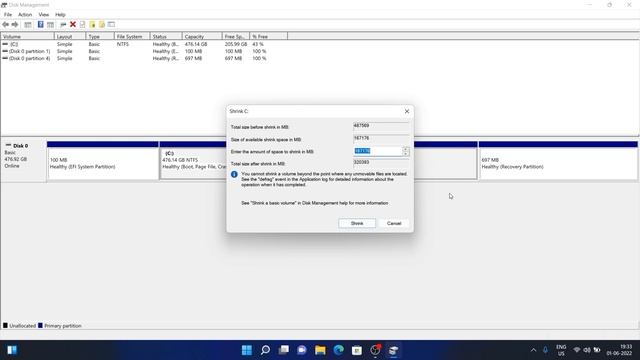Click the total size after shrink value
Viewport: 640px width, 360px height.
tap(381, 162)
